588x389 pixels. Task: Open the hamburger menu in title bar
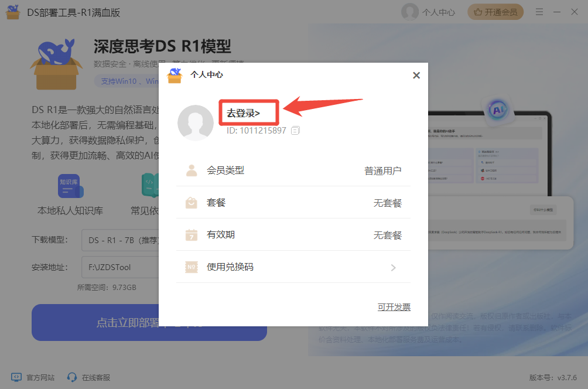[x=539, y=12]
